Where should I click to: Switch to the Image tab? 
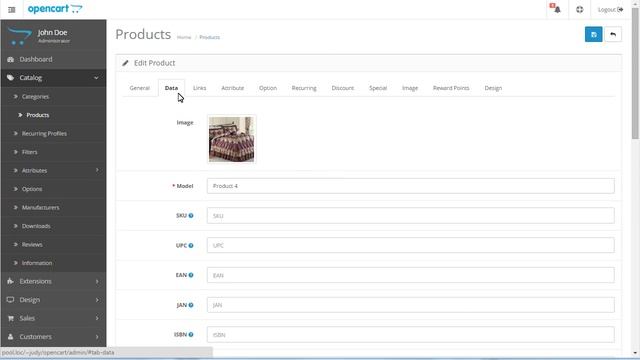(x=410, y=88)
